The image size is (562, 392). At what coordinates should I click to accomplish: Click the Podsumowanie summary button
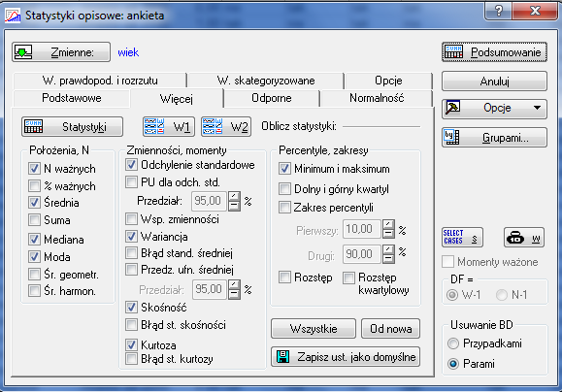click(x=495, y=52)
